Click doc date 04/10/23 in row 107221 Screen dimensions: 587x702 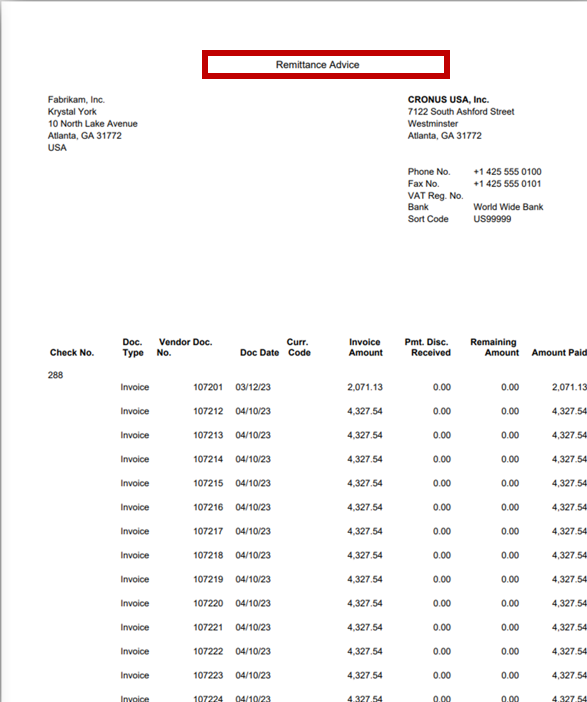pyautogui.click(x=253, y=628)
